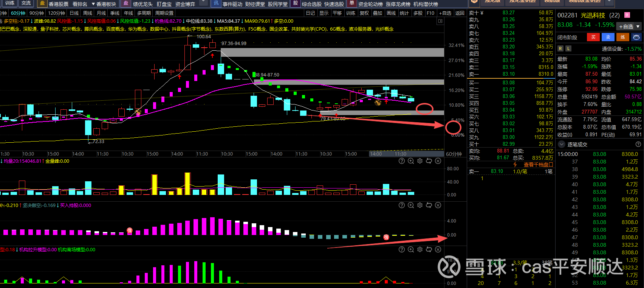The width and height of the screenshot is (644, 288).
Task: Collapse the chart info panel toggle
Action: click(x=440, y=21)
